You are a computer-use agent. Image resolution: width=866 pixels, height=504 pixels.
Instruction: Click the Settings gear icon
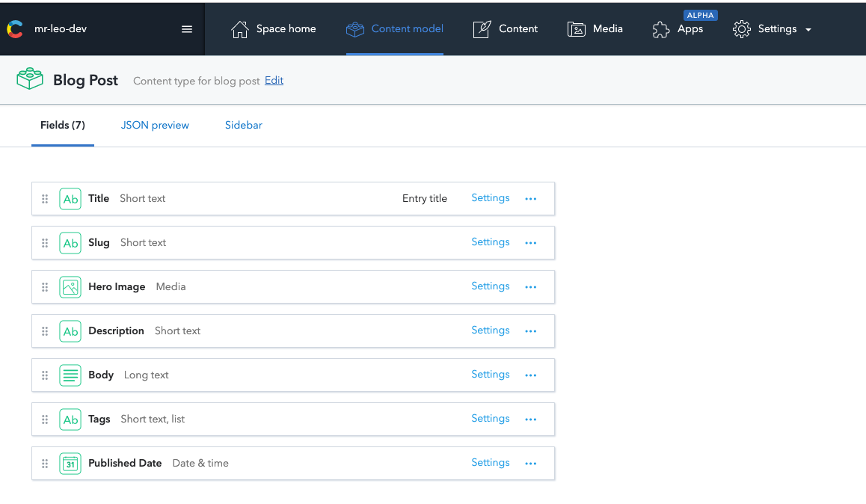click(x=741, y=28)
